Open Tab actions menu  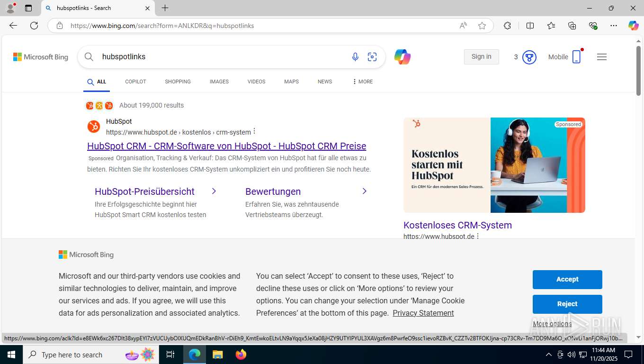pyautogui.click(x=28, y=8)
